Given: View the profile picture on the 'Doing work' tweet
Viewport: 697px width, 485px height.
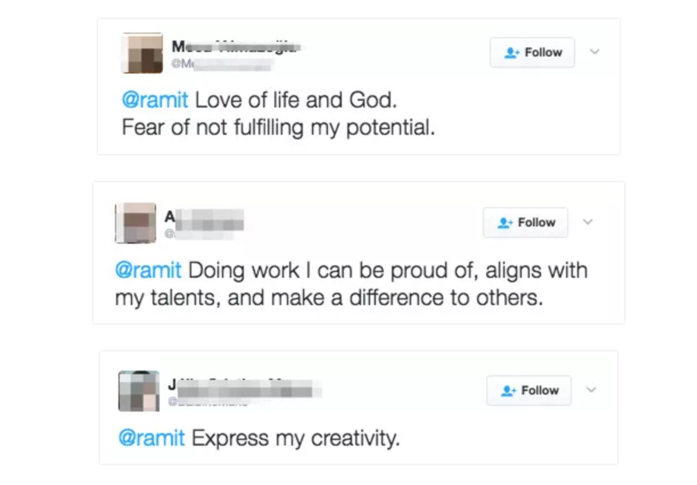Looking at the screenshot, I should coord(136,223).
